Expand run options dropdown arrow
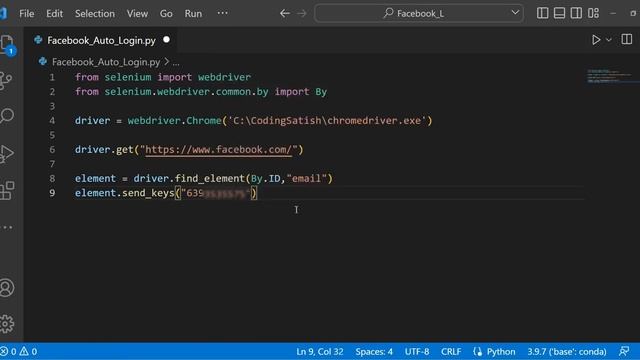640x360 pixels. 609,40
